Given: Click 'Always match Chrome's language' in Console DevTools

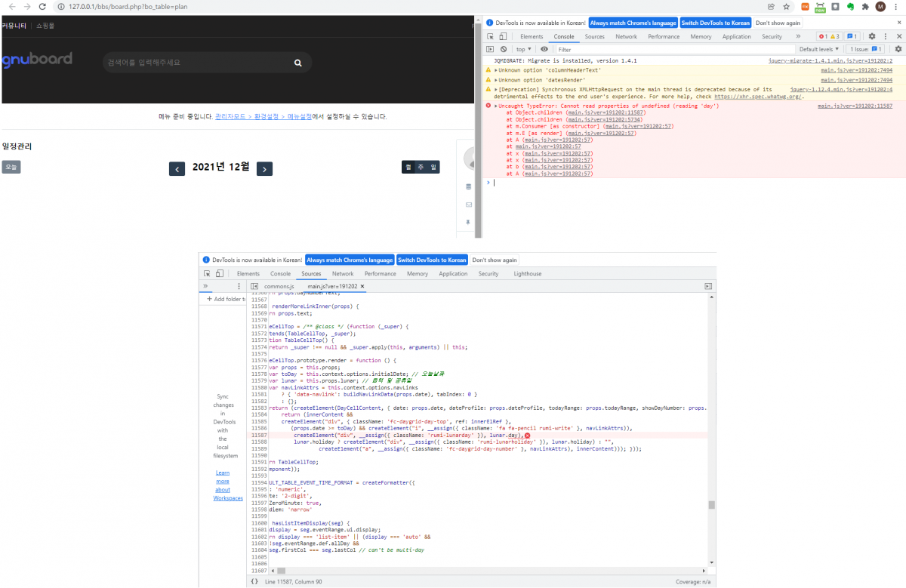Looking at the screenshot, I should [633, 23].
